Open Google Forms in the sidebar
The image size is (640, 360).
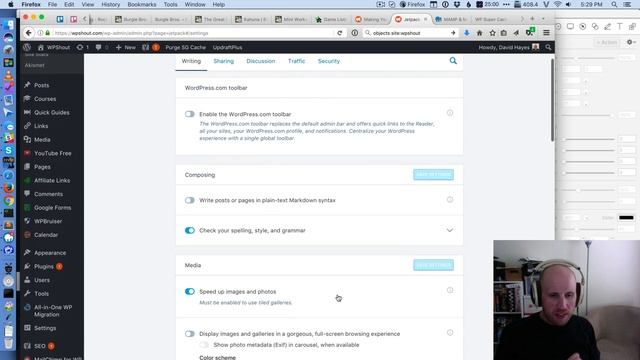click(52, 208)
